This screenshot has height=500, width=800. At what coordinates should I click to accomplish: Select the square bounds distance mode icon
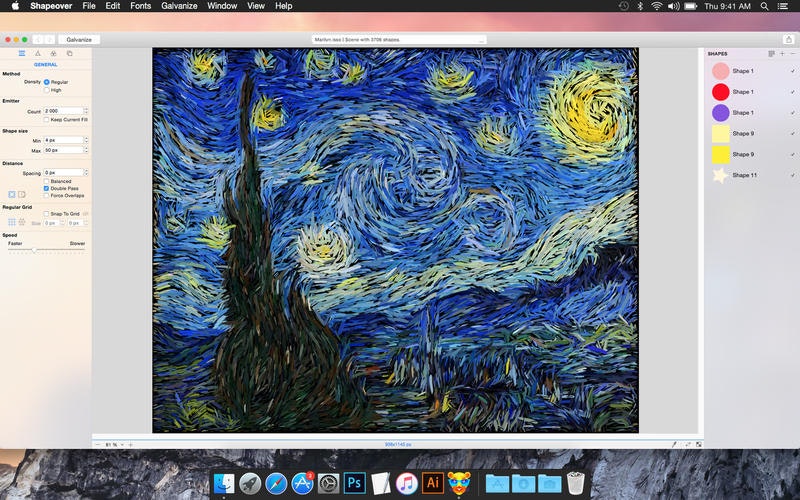(x=12, y=194)
